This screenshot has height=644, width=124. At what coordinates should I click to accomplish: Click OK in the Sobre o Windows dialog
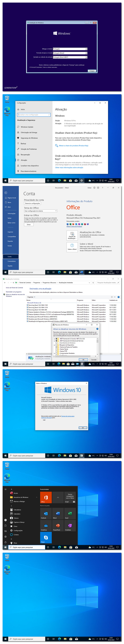point(83,427)
